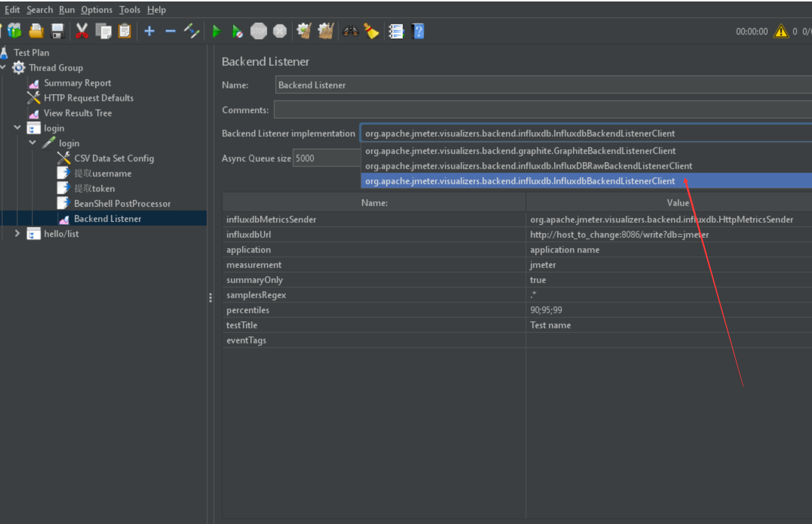The width and height of the screenshot is (812, 524).
Task: Open Search using the binoculars icon
Action: pos(350,31)
